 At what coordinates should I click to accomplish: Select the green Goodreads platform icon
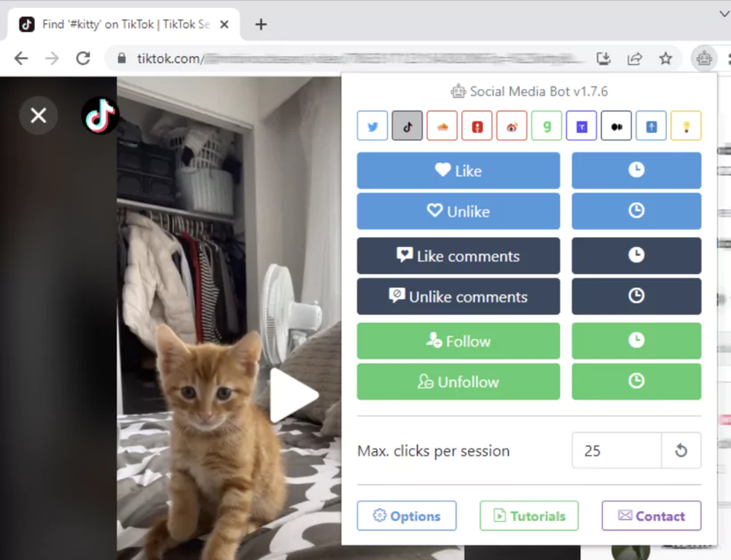coord(546,125)
